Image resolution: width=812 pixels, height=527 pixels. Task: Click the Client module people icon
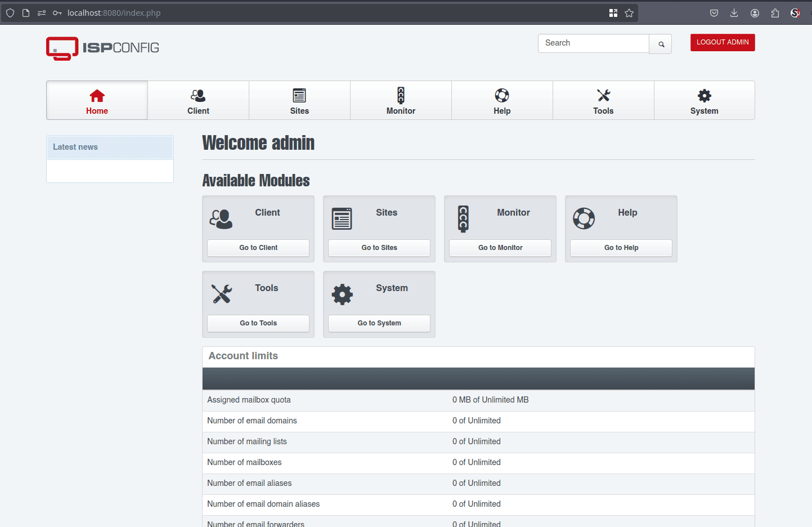pyautogui.click(x=221, y=219)
